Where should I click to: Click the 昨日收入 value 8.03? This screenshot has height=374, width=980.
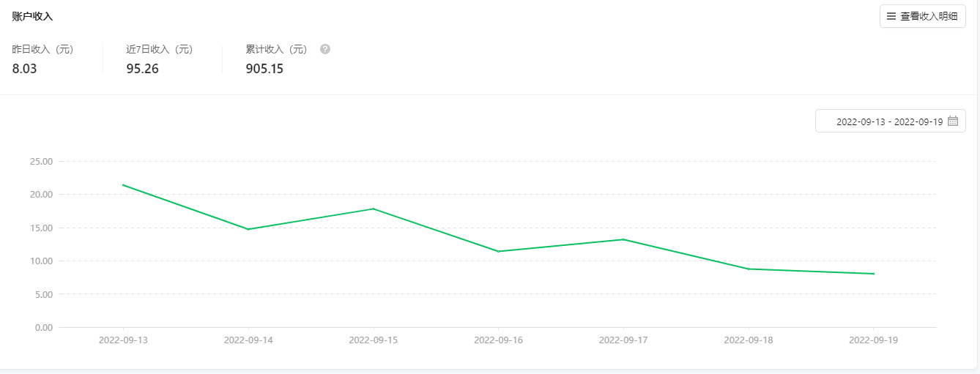click(x=25, y=70)
